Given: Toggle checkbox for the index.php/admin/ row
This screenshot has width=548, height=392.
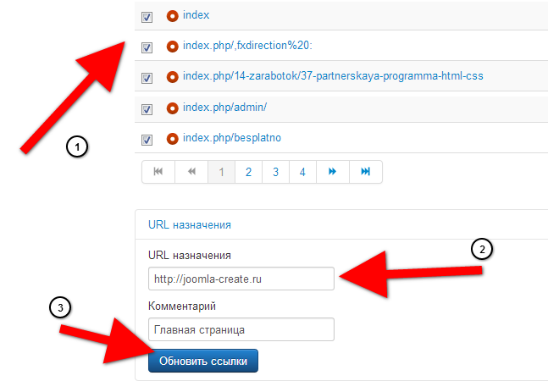Looking at the screenshot, I should tap(147, 109).
